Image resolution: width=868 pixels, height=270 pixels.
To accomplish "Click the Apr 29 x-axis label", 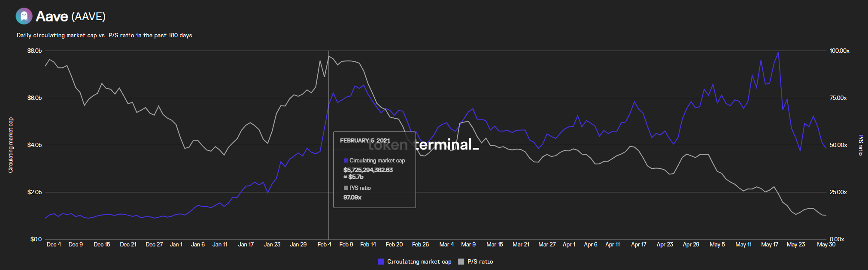I will 691,244.
